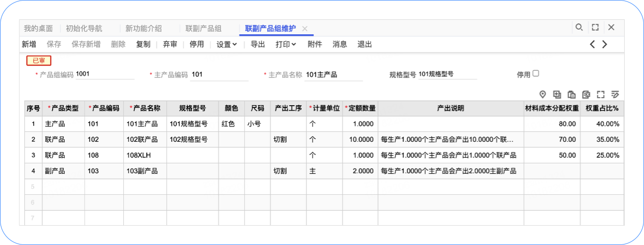Click the 规格型号 header field with 101规格型号
644x245 pixels.
pyautogui.click(x=447, y=74)
